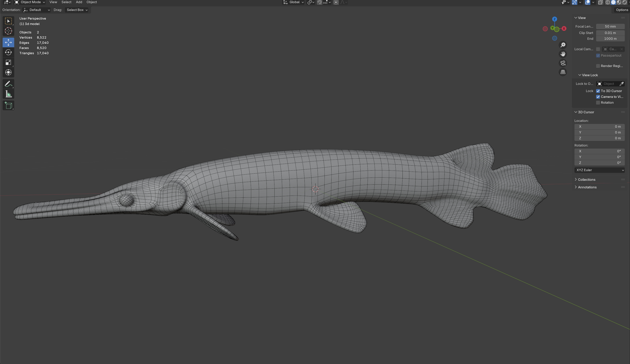Click the Focal Length 50 mm field
Image resolution: width=630 pixels, height=364 pixels.
coord(610,26)
